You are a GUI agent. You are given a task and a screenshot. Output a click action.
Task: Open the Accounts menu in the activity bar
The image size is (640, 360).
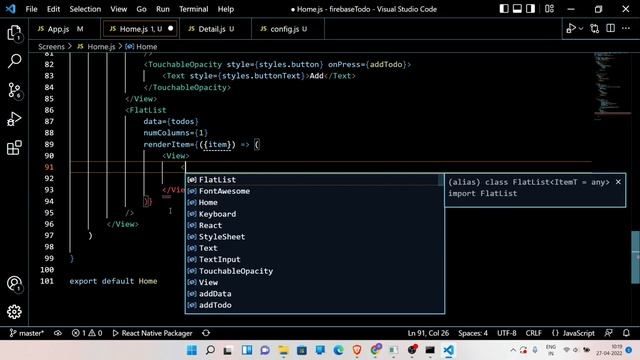[14, 284]
